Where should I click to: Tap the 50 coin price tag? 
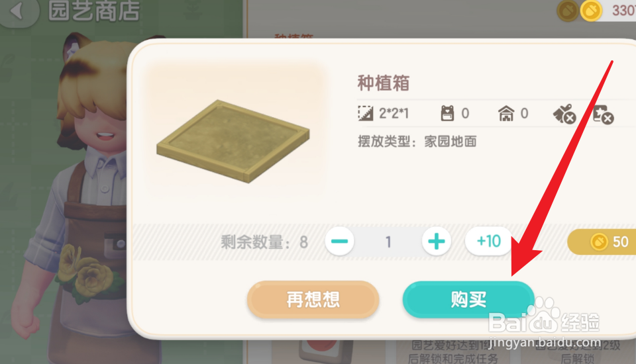(x=602, y=242)
